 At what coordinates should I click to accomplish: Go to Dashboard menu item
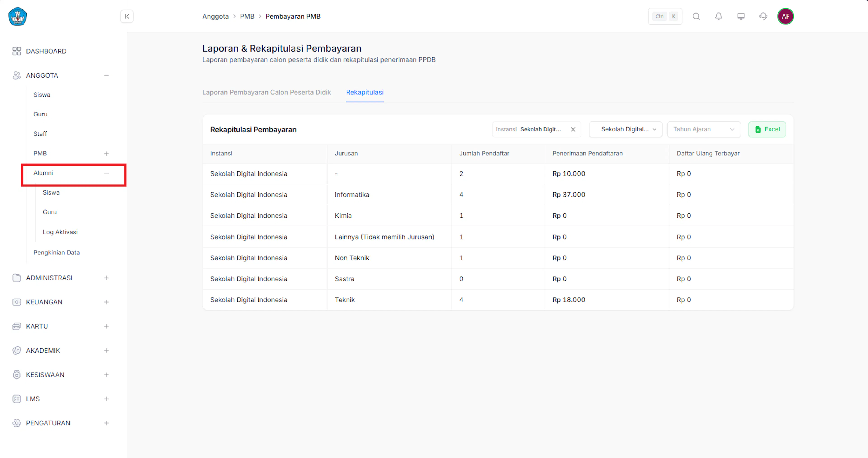pyautogui.click(x=46, y=51)
